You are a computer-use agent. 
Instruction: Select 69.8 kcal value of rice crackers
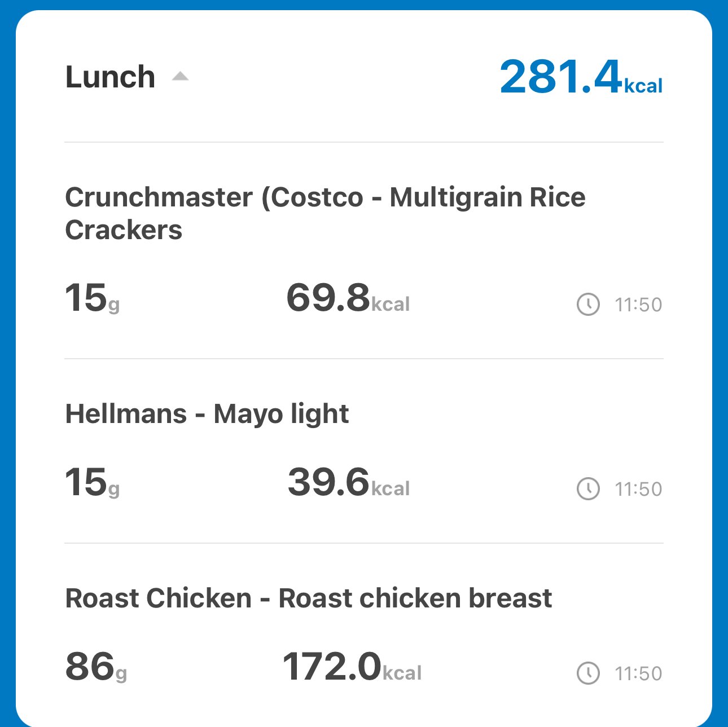coord(348,298)
